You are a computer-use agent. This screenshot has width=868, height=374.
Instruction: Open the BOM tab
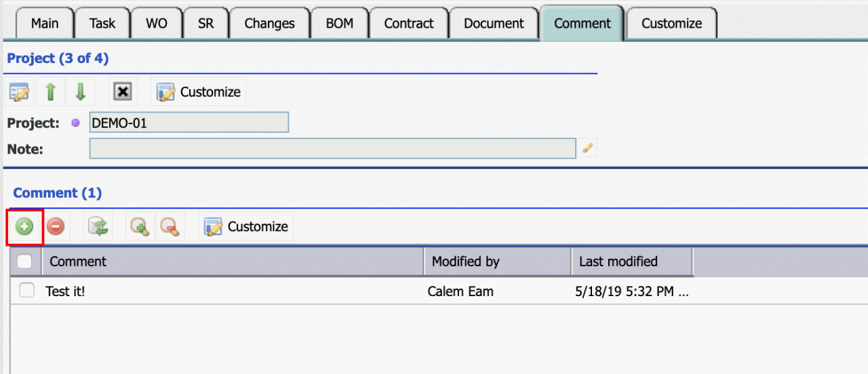[x=339, y=23]
